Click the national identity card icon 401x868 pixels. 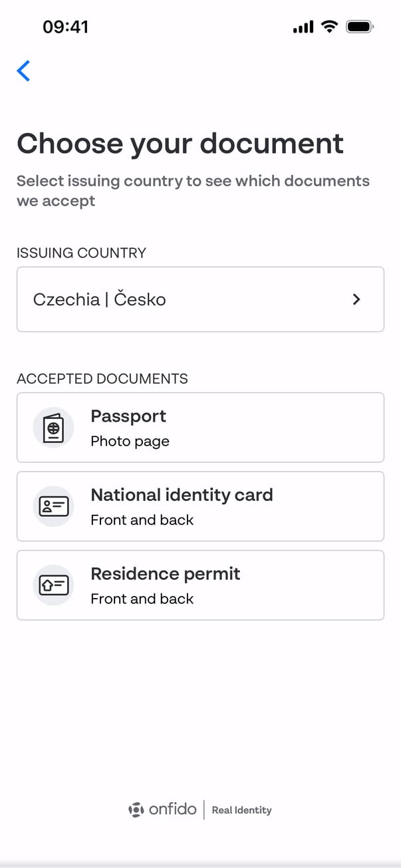tap(53, 507)
